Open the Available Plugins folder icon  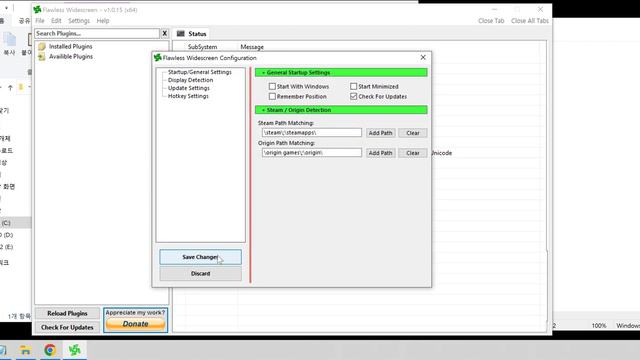(x=42, y=57)
